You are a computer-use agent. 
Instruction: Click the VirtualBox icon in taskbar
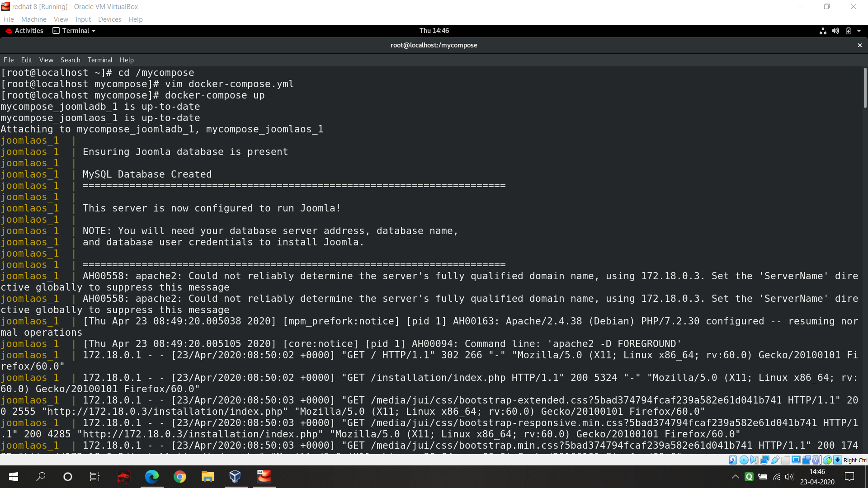235,476
